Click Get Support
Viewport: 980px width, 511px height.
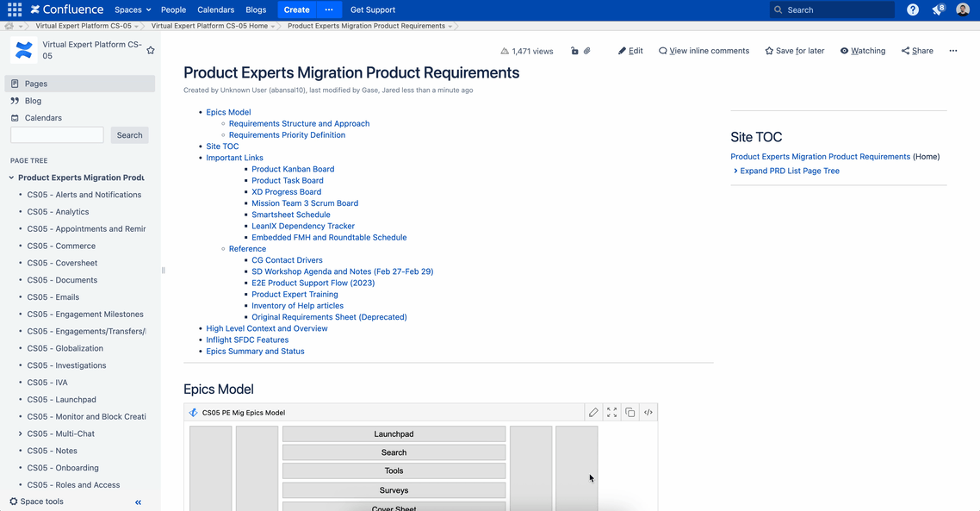tap(373, 9)
